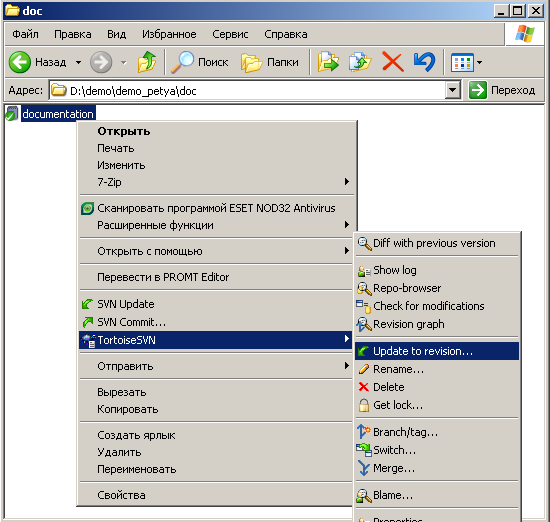Select Update to revision… entry
Viewport: 550px width, 522px height.
click(x=437, y=351)
